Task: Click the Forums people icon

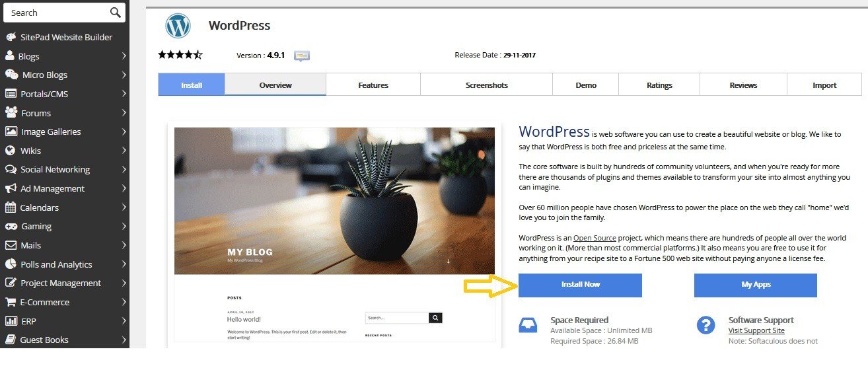Action: click(x=11, y=112)
